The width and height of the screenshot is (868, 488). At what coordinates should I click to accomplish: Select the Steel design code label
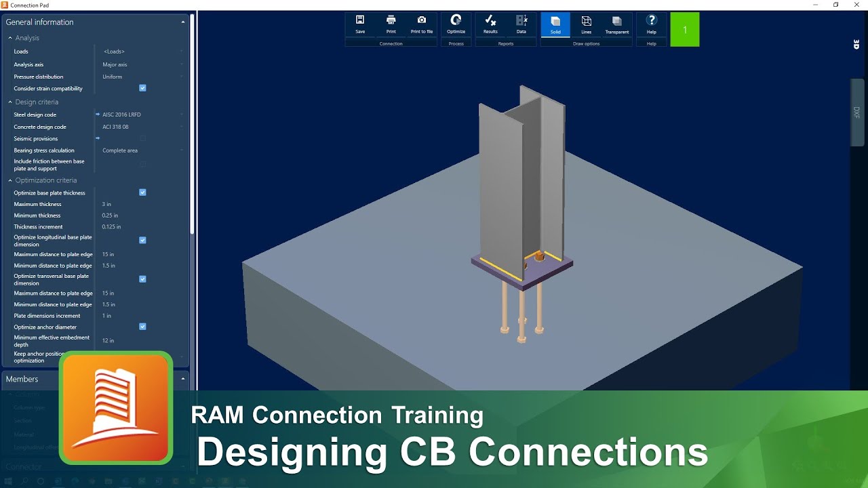(x=35, y=115)
